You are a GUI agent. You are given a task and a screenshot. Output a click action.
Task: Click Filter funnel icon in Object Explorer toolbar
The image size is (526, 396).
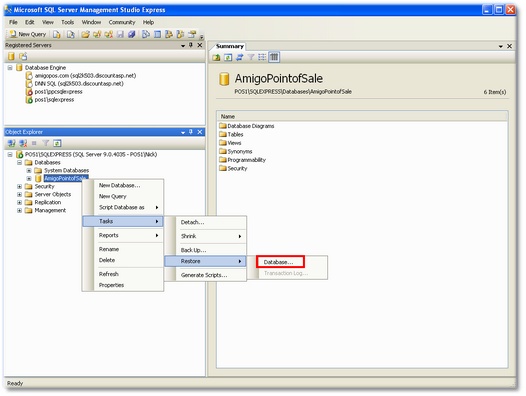click(46, 143)
